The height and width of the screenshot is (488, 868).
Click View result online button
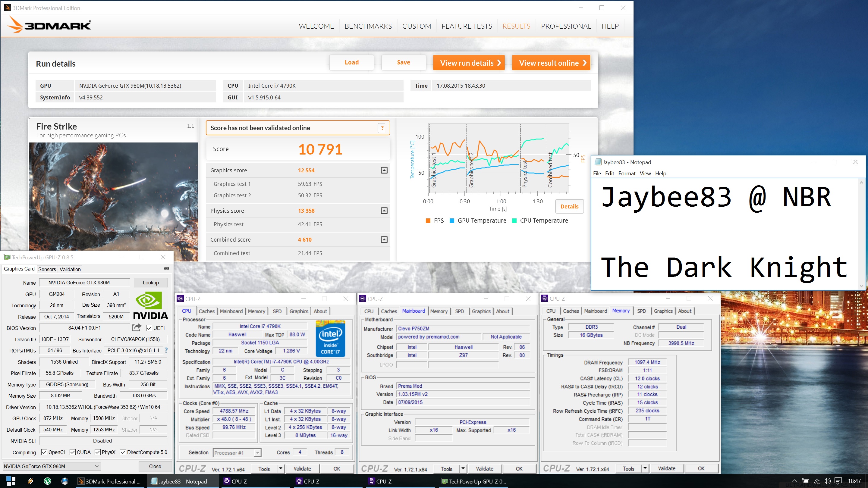point(551,63)
